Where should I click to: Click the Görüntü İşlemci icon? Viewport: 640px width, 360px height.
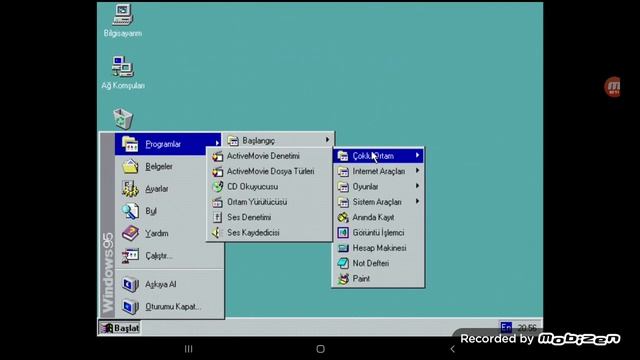[343, 233]
